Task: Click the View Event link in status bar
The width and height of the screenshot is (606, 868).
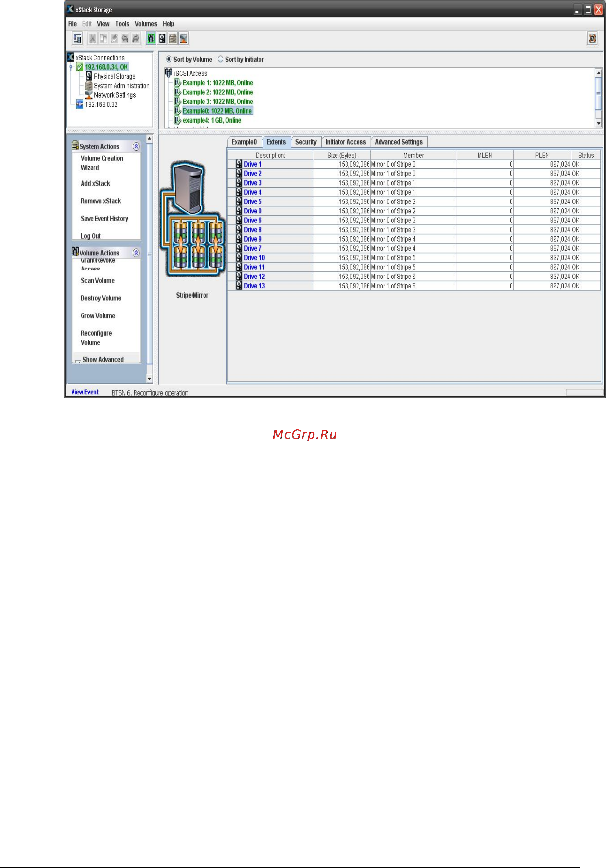Action: tap(85, 392)
